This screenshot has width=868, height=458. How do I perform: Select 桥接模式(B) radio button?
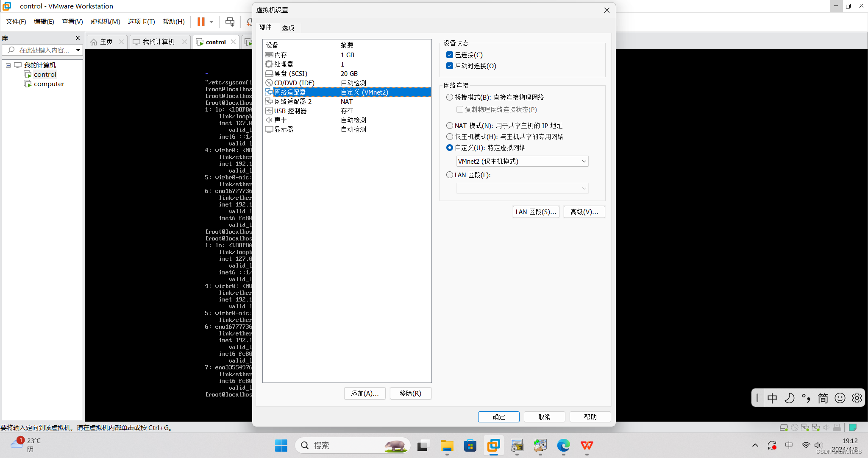tap(450, 97)
